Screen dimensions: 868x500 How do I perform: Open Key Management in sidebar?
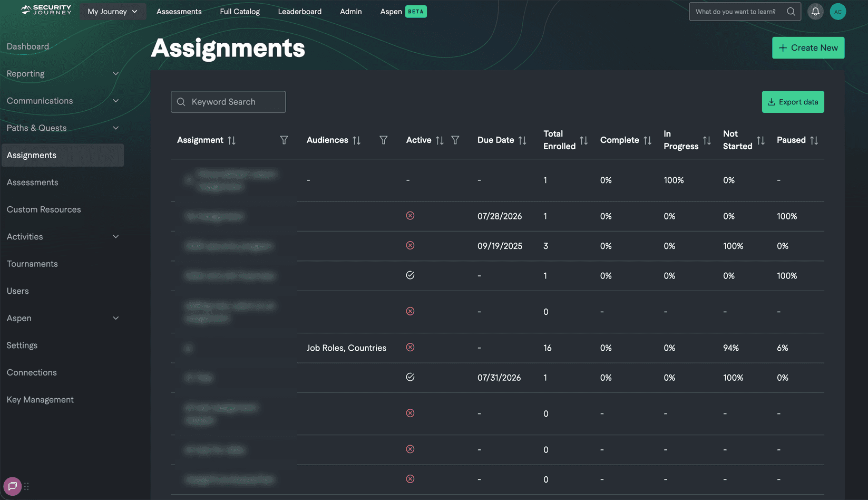click(40, 400)
